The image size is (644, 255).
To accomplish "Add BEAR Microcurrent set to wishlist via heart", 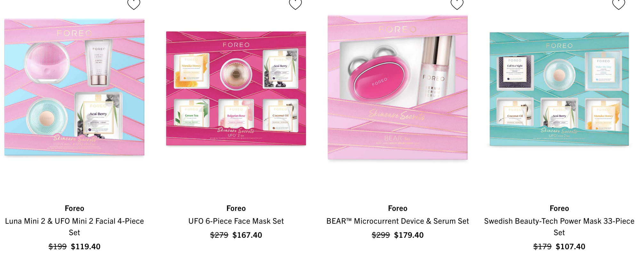I will click(457, 4).
